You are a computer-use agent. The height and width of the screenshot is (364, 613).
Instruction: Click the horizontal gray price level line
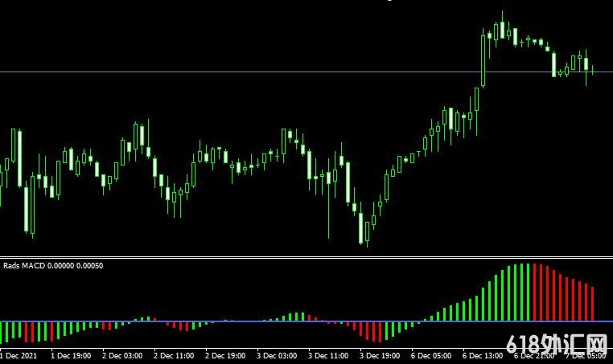click(306, 72)
